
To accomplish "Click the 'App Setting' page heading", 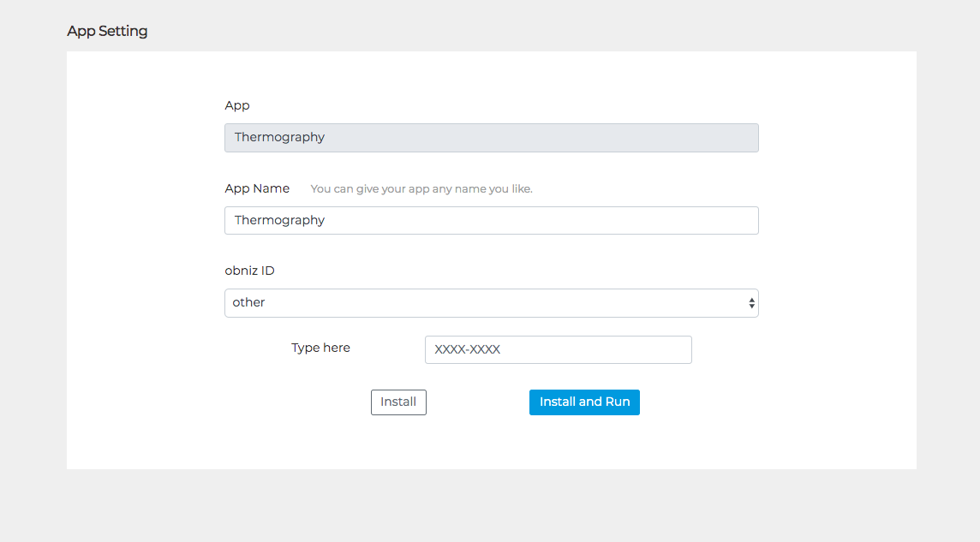I will click(x=107, y=32).
